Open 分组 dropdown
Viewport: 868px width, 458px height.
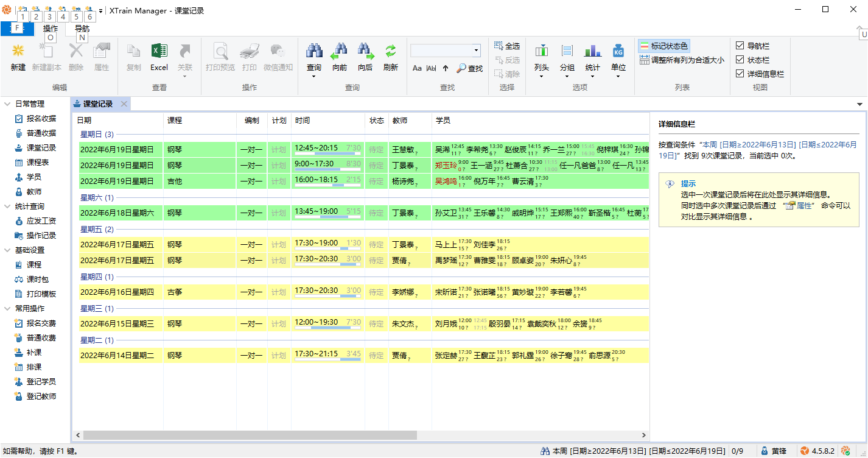pos(567,60)
